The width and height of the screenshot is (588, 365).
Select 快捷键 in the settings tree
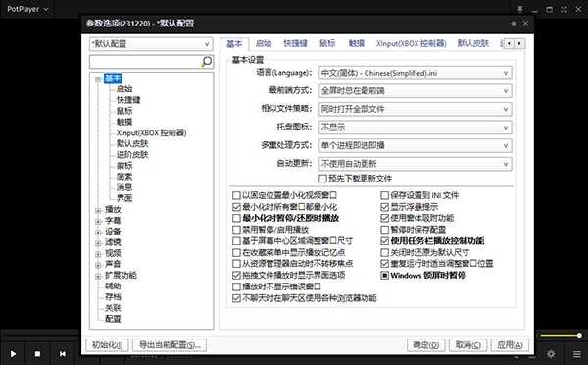(x=128, y=100)
